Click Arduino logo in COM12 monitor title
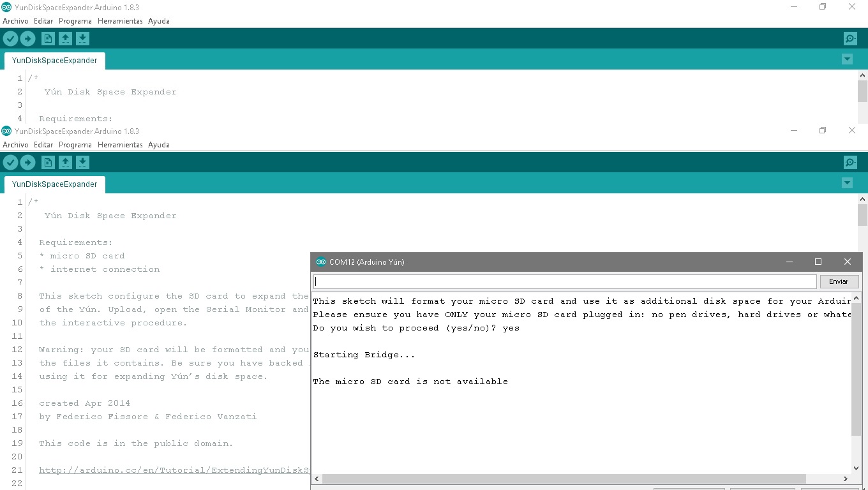Image resolution: width=868 pixels, height=490 pixels. tap(321, 262)
